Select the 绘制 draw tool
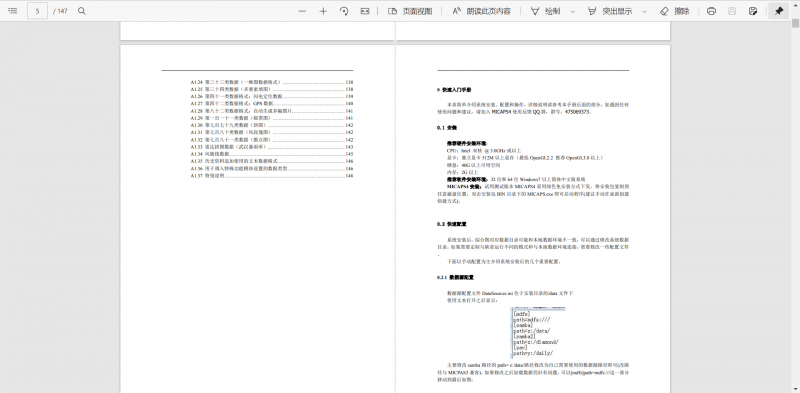 545,11
